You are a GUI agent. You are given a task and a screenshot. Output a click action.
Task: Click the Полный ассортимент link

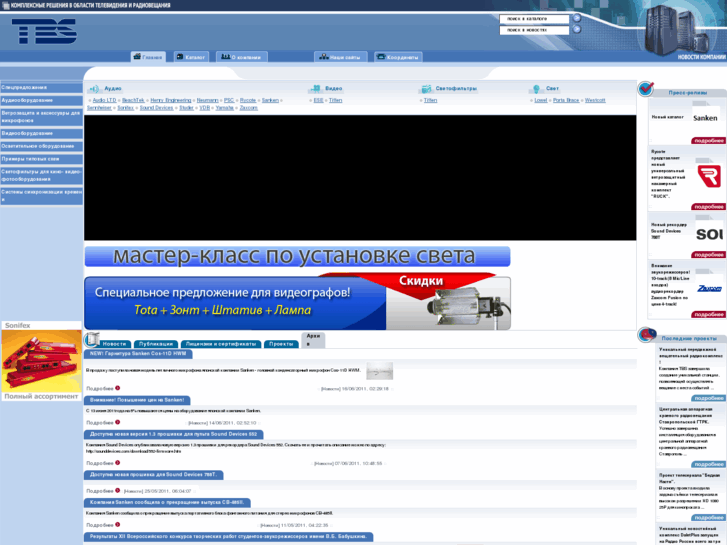pyautogui.click(x=41, y=397)
